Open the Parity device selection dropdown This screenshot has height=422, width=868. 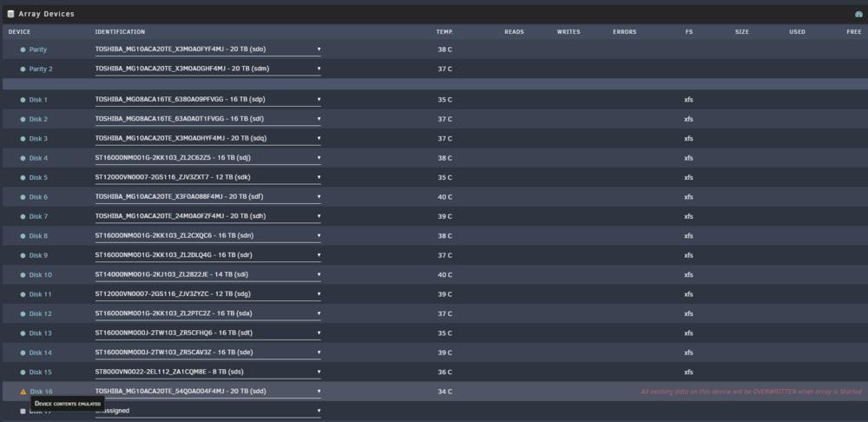tap(207, 49)
